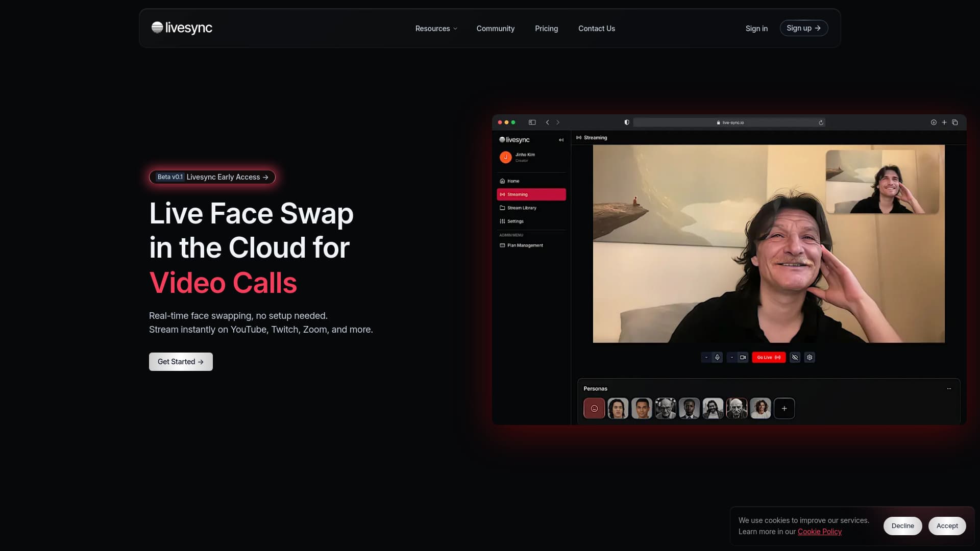The width and height of the screenshot is (980, 551).
Task: Expand the Resources menu in the navbar
Action: pyautogui.click(x=435, y=28)
